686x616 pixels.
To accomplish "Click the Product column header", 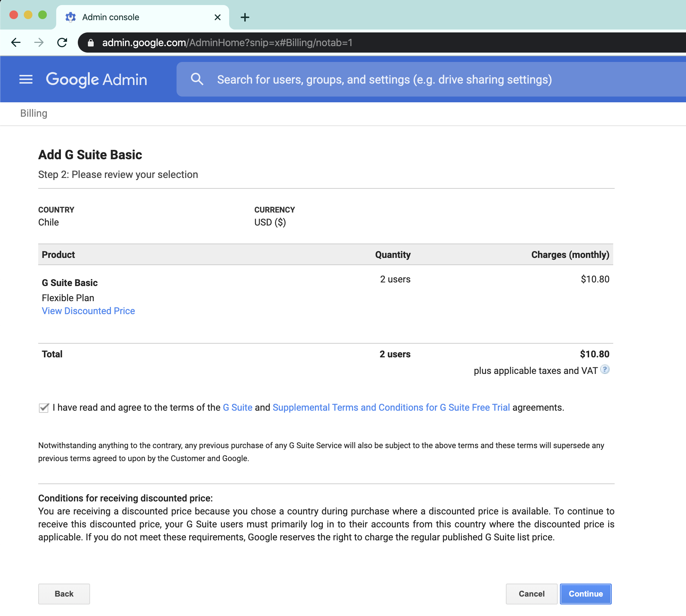I will [x=58, y=255].
